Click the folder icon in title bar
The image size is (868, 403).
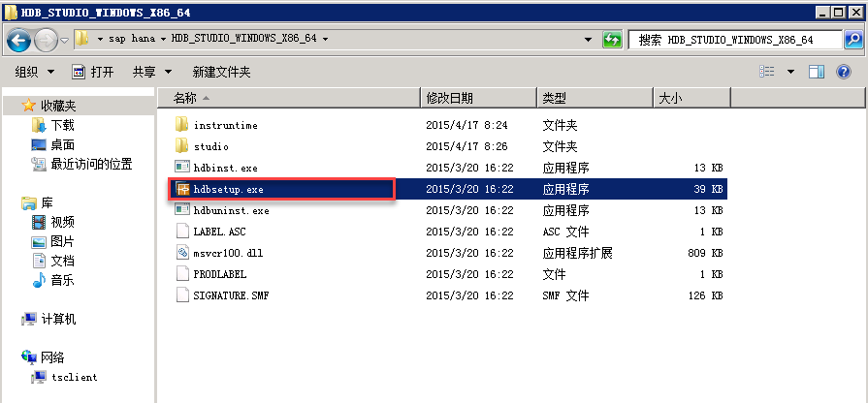tap(11, 12)
